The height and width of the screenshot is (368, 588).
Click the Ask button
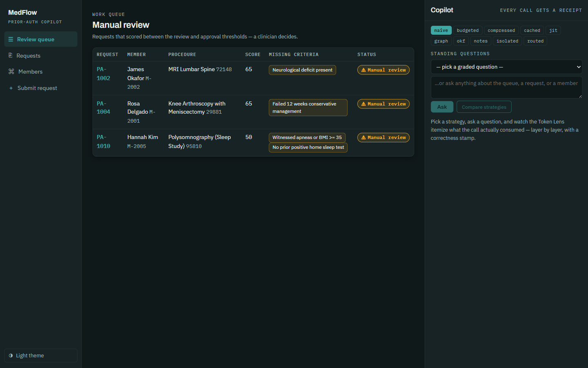pos(442,107)
